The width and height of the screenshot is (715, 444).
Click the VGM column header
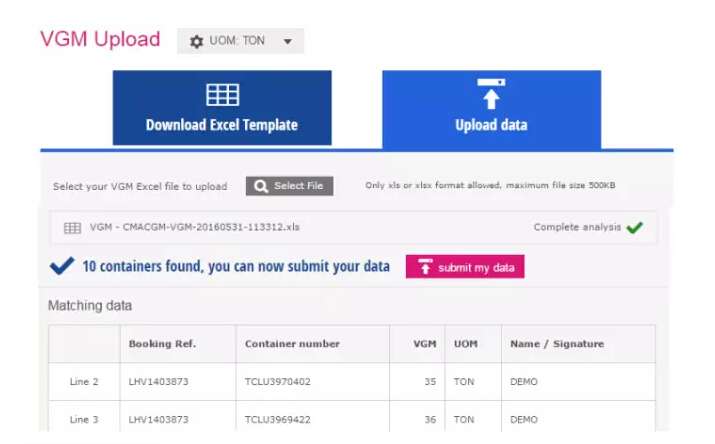tap(425, 344)
